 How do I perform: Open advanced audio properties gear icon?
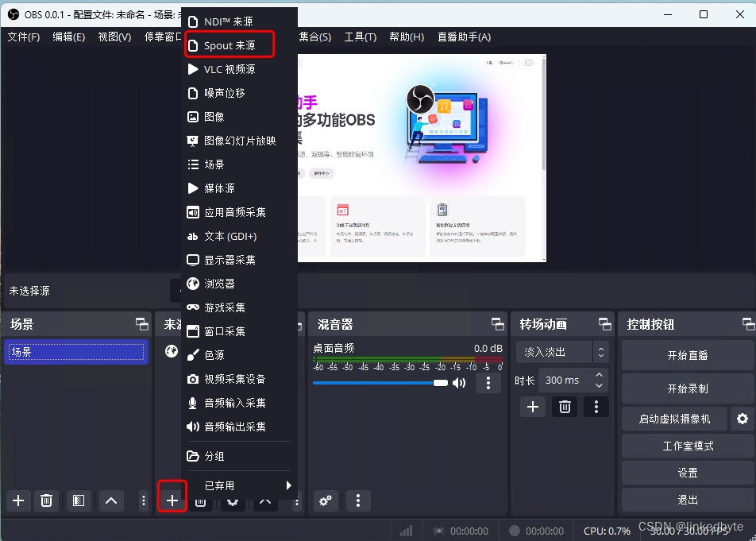pyautogui.click(x=326, y=500)
